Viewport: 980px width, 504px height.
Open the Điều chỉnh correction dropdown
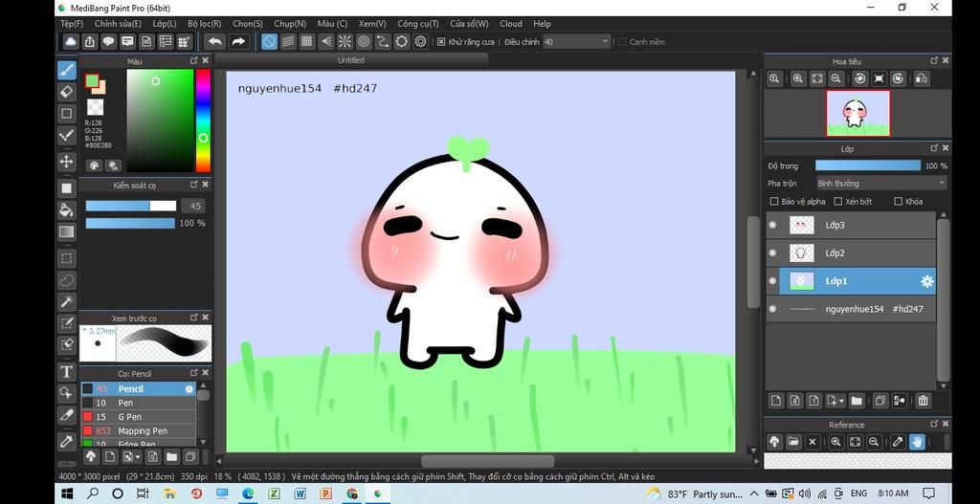coord(575,42)
